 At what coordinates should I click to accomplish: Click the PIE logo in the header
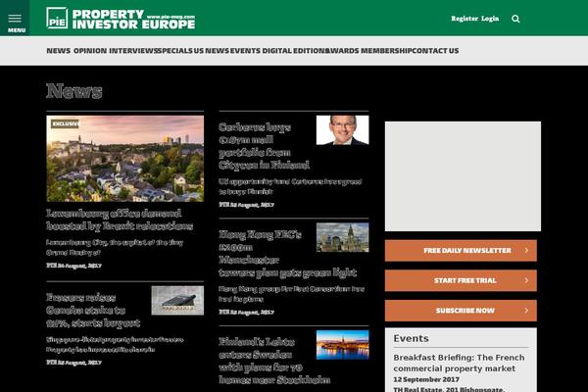point(121,19)
